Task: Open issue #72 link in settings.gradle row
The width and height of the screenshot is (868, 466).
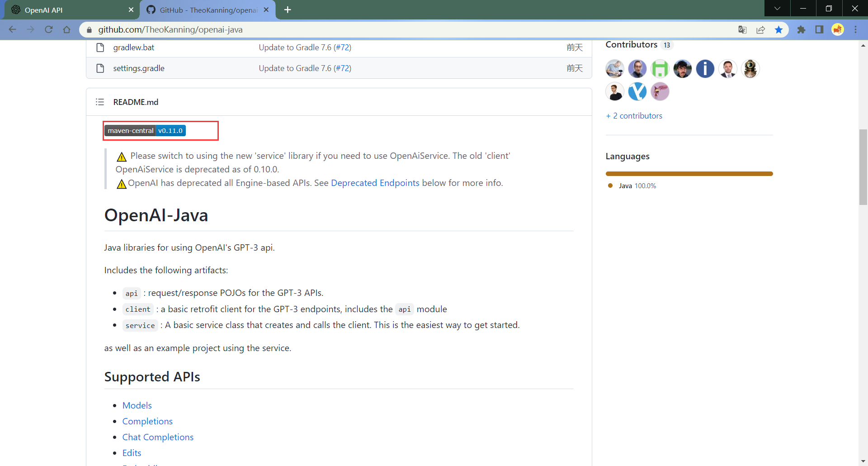Action: (342, 68)
